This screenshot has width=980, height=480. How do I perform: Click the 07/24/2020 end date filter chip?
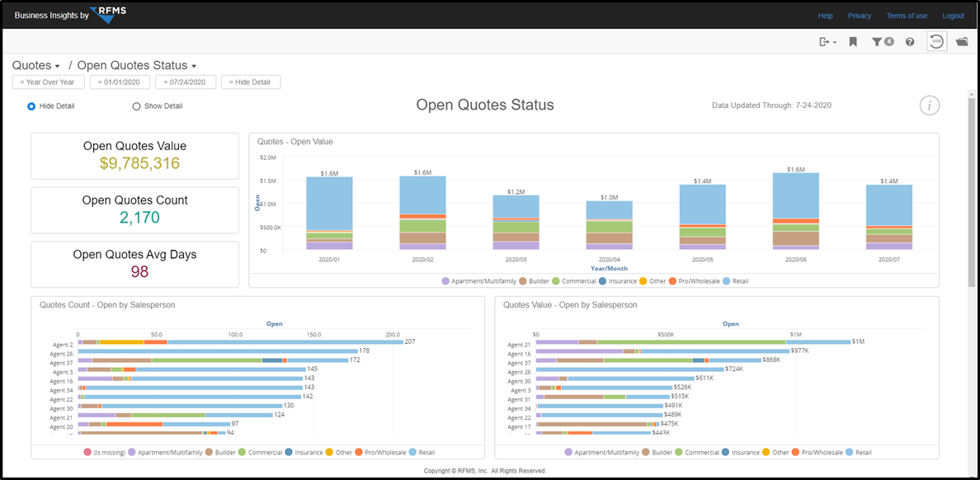click(186, 82)
